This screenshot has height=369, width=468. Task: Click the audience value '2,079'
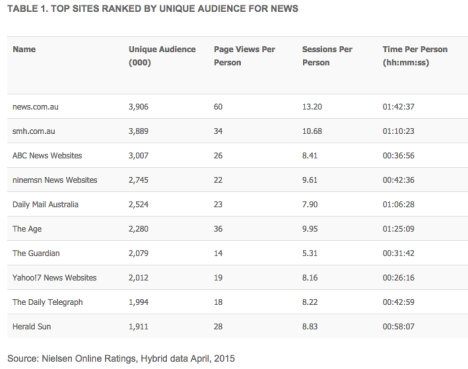138,253
